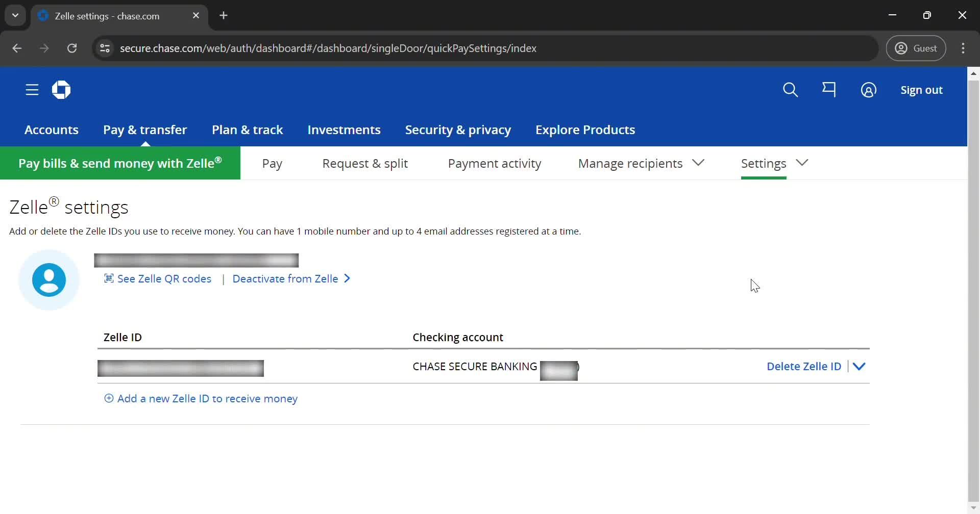
Task: Open Security & privacy menu
Action: (458, 130)
